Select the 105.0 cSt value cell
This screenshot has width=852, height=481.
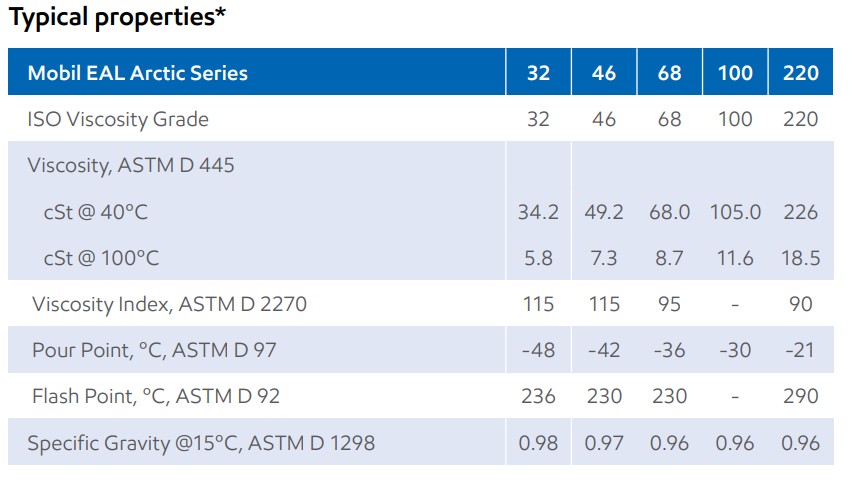point(735,212)
